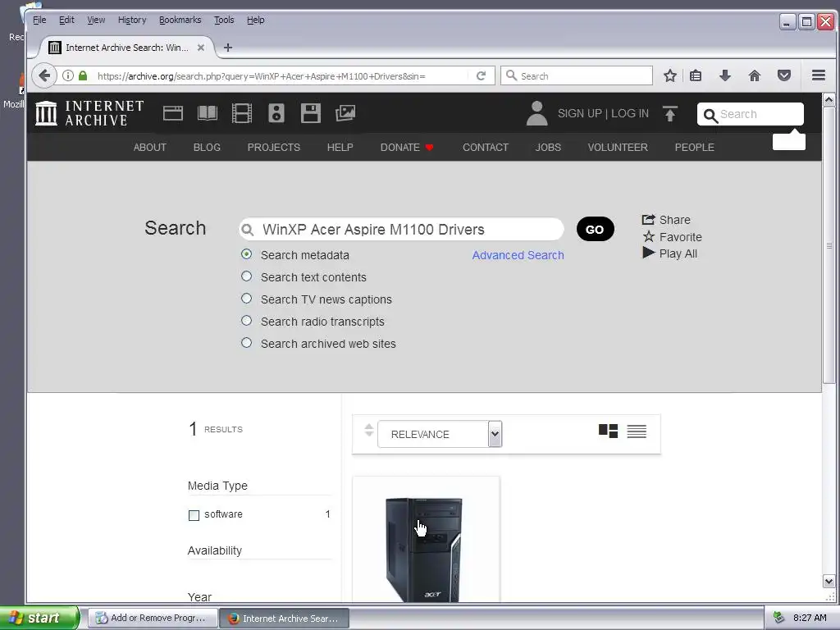
Task: Click LOG IN in the header
Action: [x=630, y=113]
